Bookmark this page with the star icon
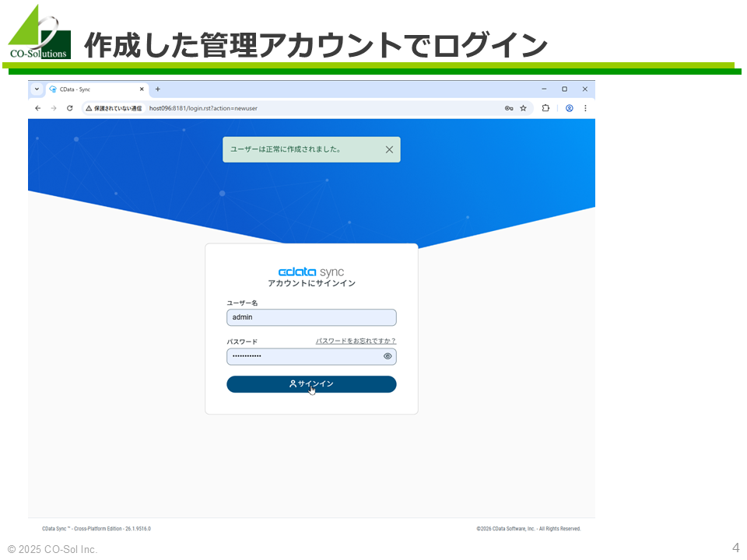The image size is (747, 560). click(523, 108)
